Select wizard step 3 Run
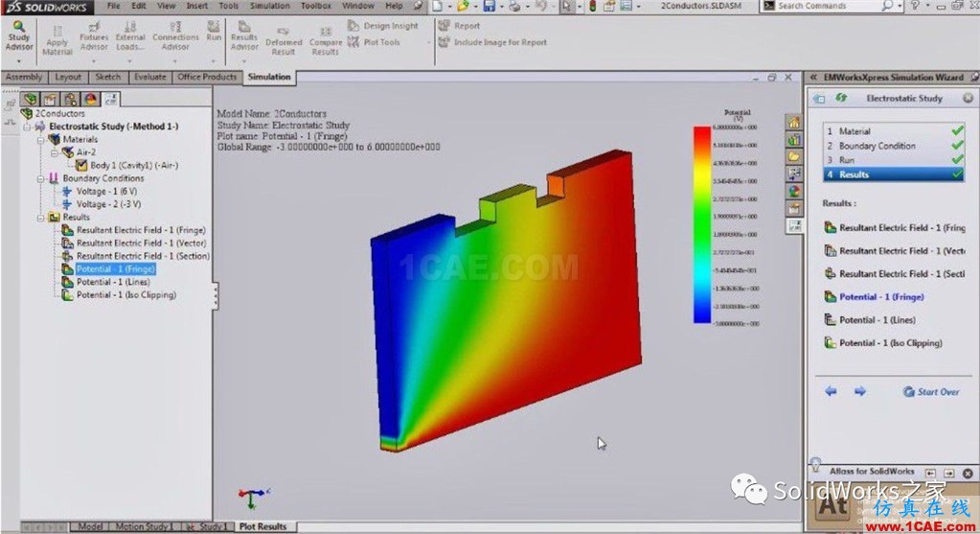 [x=895, y=160]
